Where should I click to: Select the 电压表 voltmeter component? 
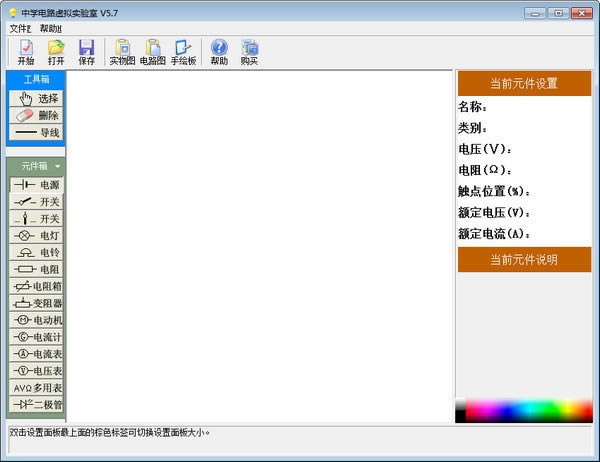click(36, 371)
